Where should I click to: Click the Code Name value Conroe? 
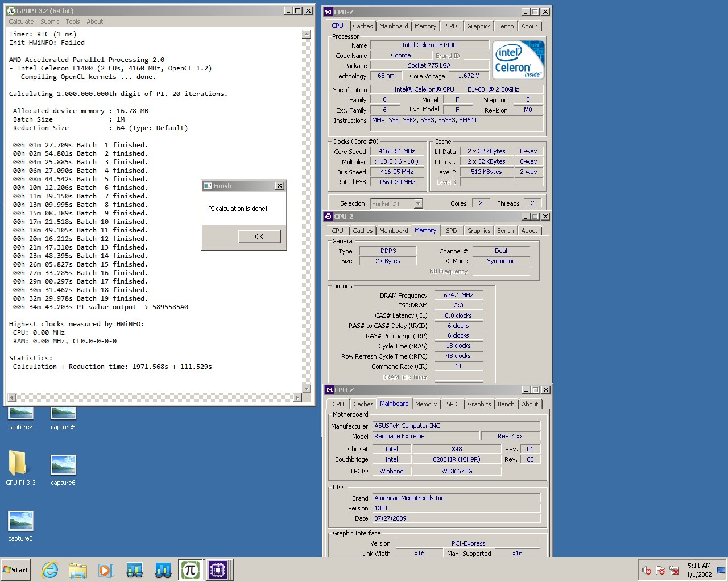tap(401, 55)
